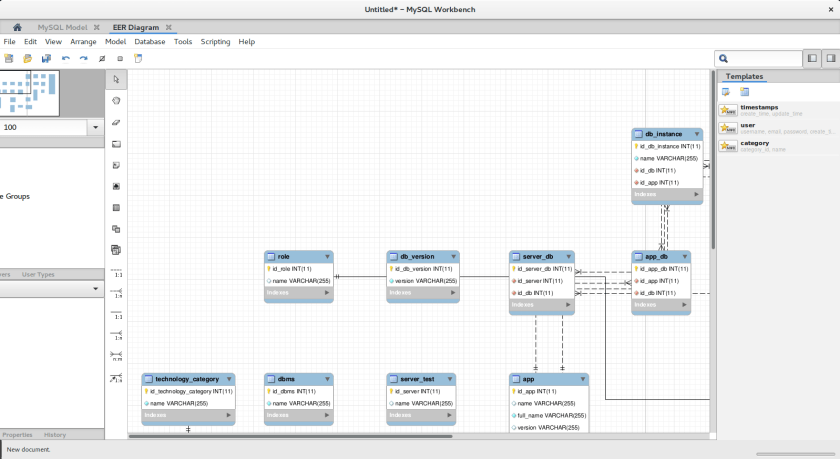Click inside the search input field

coord(758,59)
